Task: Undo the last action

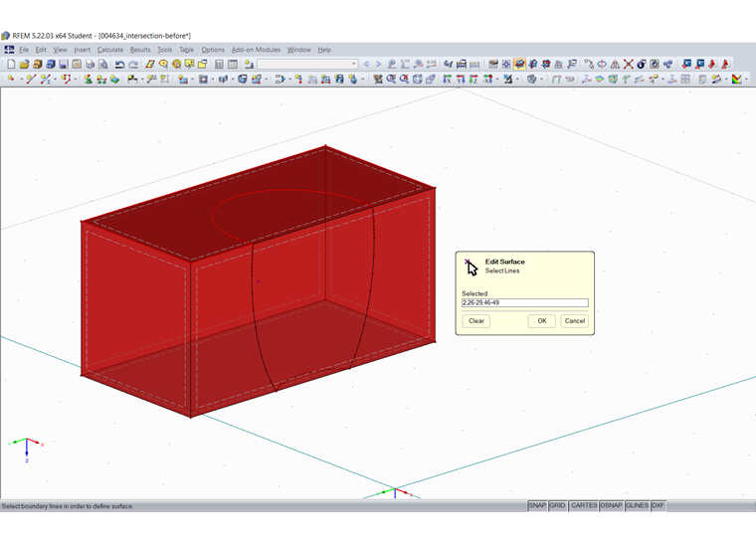Action: tap(119, 64)
